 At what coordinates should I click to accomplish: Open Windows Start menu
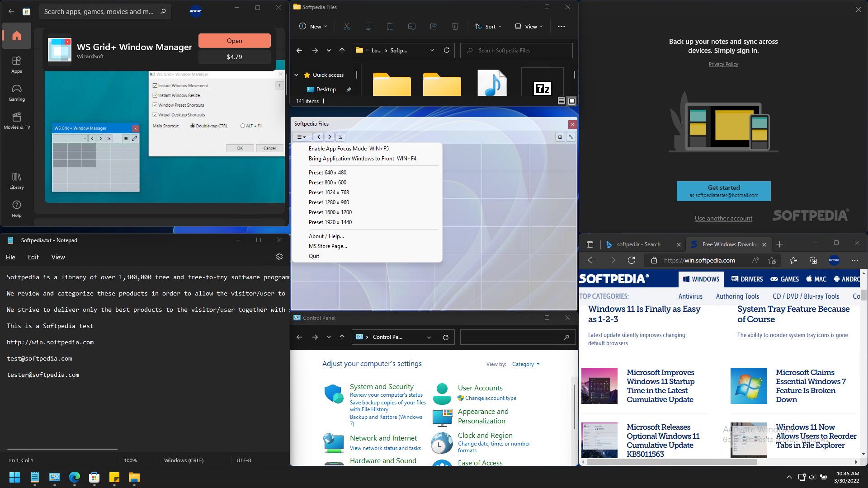15,477
